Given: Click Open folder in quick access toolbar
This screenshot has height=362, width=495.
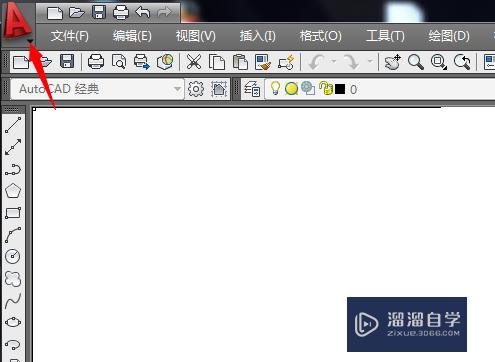Looking at the screenshot, I should pyautogui.click(x=77, y=13).
